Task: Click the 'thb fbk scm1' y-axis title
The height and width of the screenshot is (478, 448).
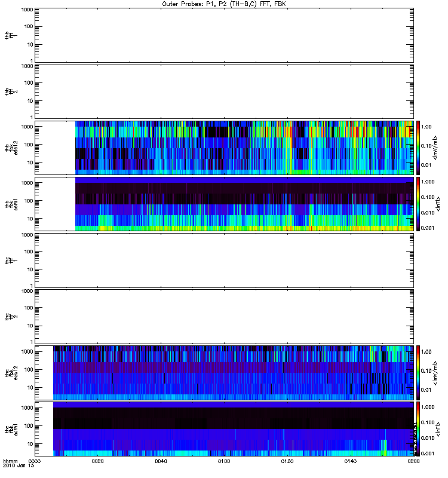Action: point(11,204)
